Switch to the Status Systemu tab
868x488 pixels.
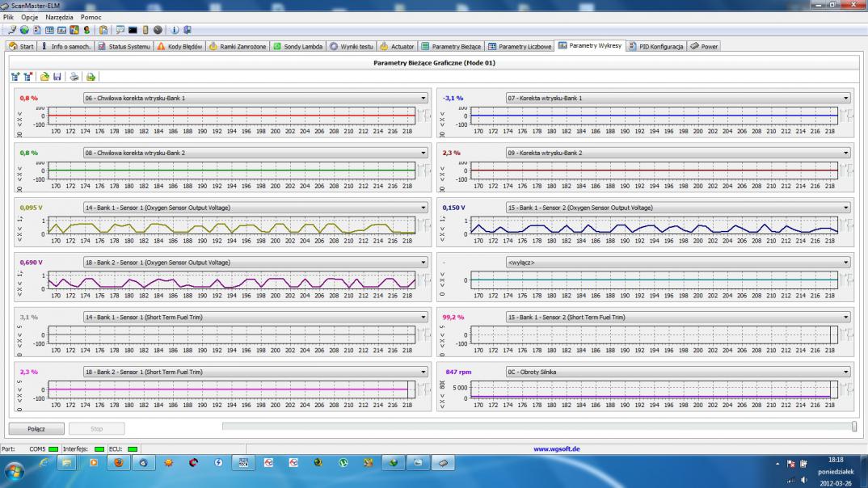pyautogui.click(x=124, y=47)
